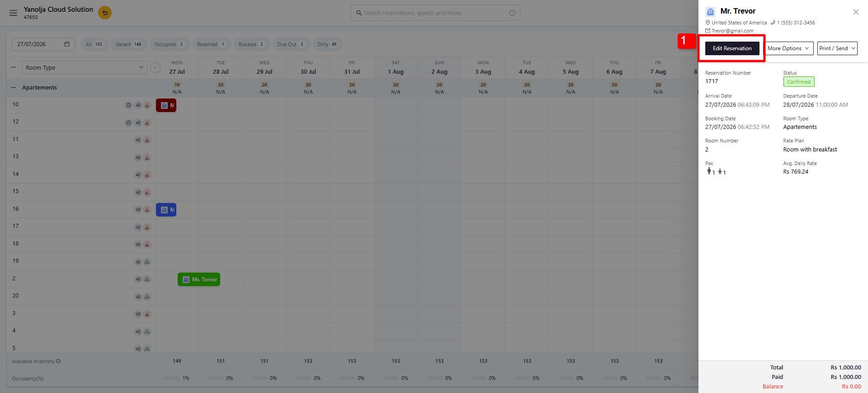868x393 pixels.
Task: Click the Trevor@gmail.com email link
Action: coord(732,31)
